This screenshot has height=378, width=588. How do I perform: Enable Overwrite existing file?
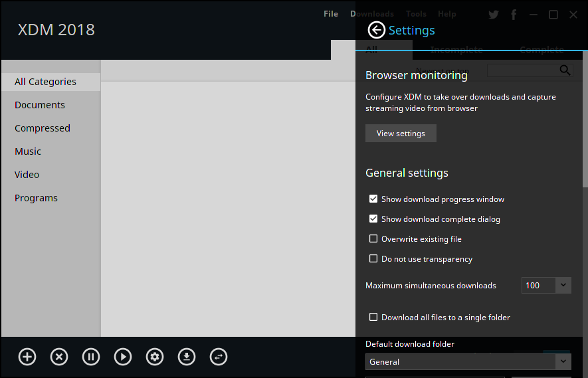pos(373,238)
